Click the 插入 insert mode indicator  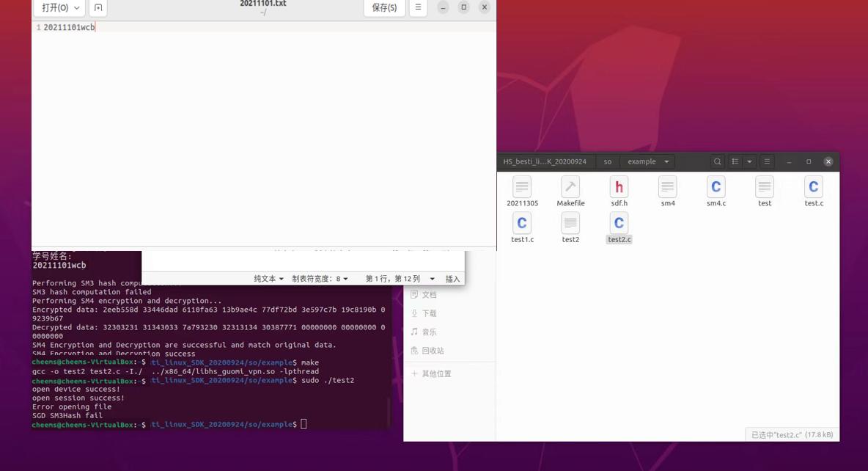pos(453,279)
